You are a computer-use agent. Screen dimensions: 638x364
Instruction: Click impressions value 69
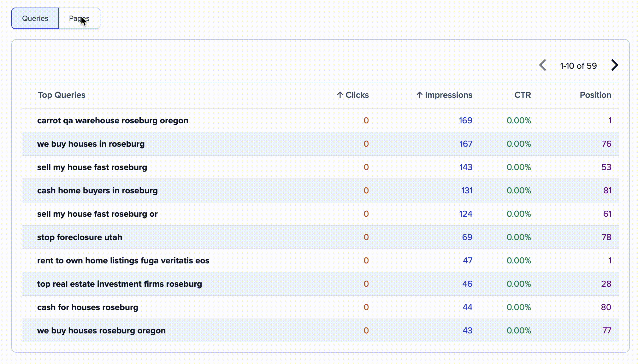pos(467,237)
